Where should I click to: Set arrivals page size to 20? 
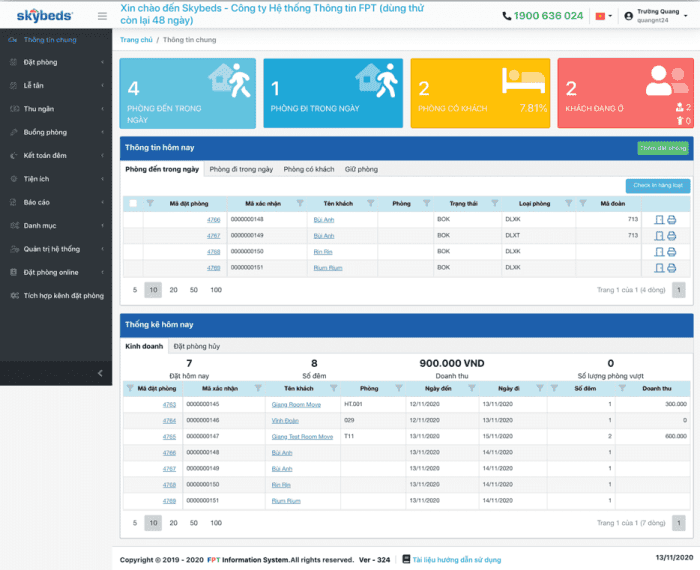(173, 290)
